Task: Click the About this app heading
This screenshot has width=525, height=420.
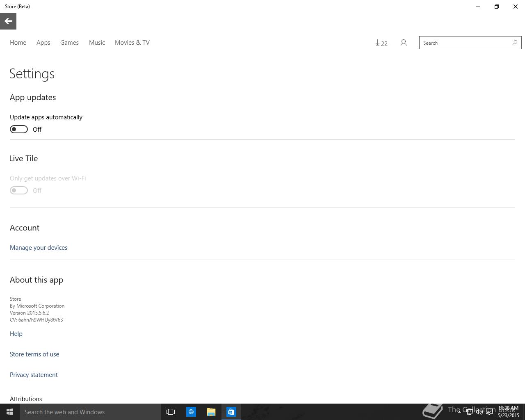Action: click(37, 280)
